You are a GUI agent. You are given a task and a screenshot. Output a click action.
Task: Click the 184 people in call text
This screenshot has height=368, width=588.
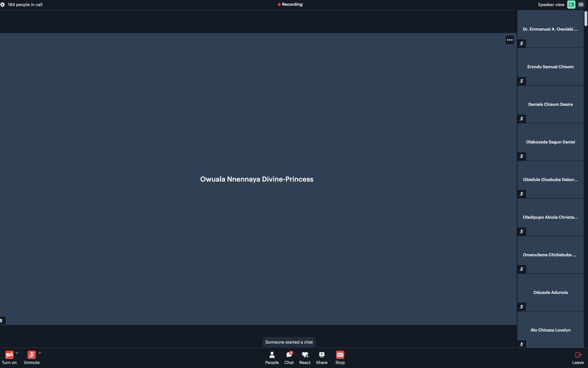25,4
